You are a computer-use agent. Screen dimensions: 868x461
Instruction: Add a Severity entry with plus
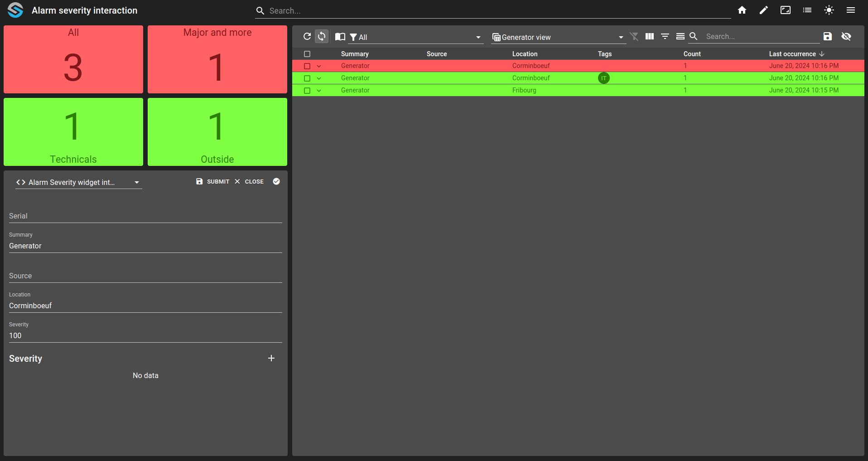click(x=271, y=358)
